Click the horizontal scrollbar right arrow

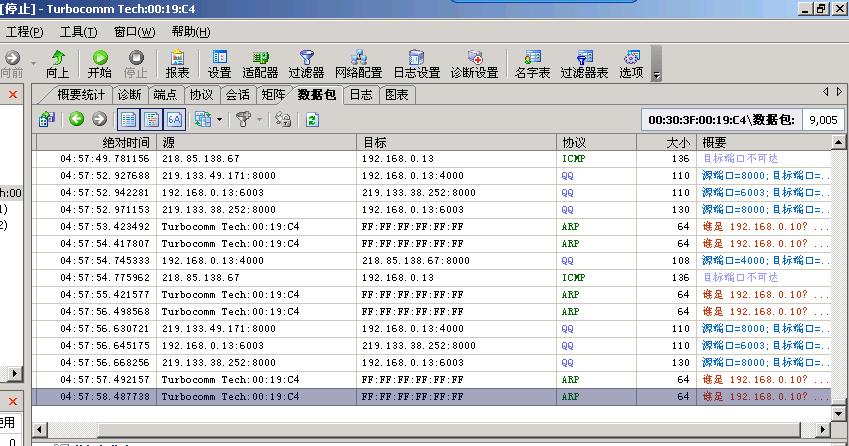point(822,430)
